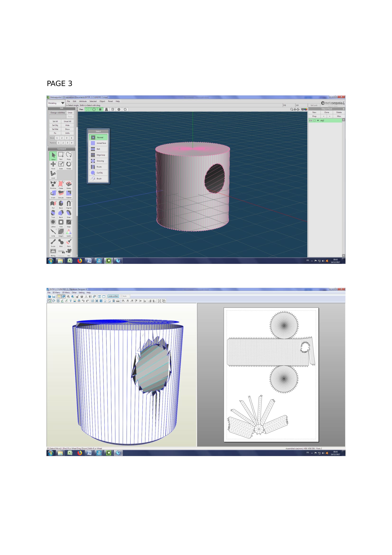The height and width of the screenshot is (555, 392).
Task: Open the Attribute menu in Metasequoia
Action: coord(83,101)
